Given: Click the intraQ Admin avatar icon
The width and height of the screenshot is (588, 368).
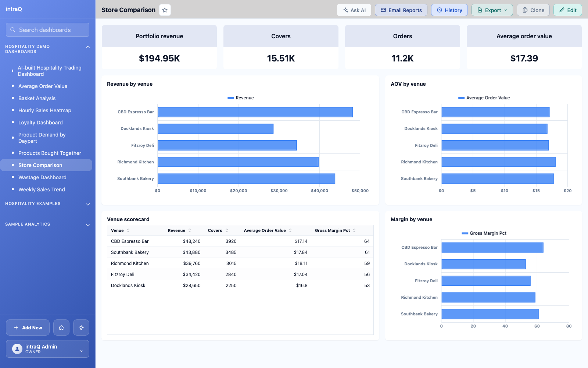Looking at the screenshot, I should [x=17, y=349].
